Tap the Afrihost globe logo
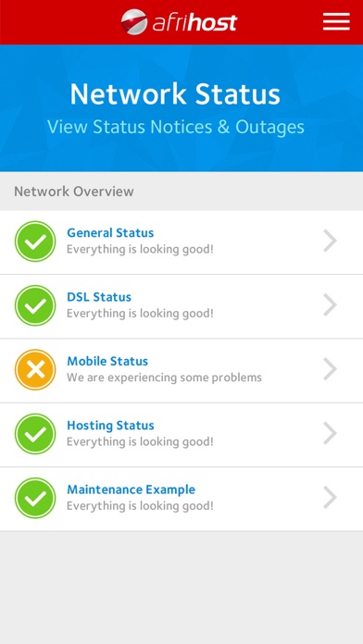This screenshot has height=644, width=363. click(134, 22)
